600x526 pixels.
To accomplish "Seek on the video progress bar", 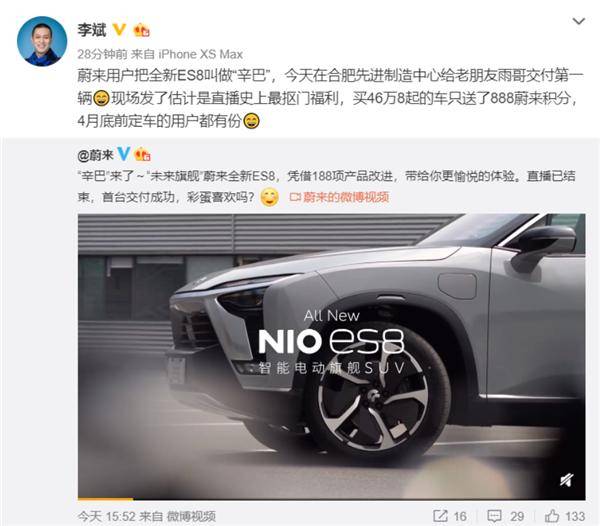I will (331, 498).
